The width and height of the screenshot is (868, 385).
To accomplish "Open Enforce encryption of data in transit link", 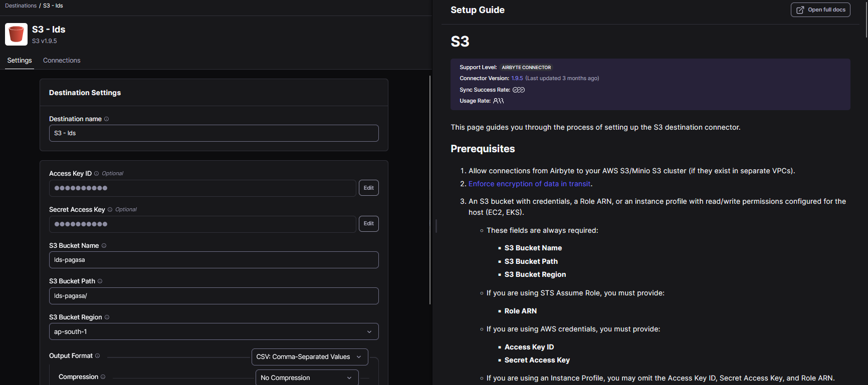I will (529, 184).
